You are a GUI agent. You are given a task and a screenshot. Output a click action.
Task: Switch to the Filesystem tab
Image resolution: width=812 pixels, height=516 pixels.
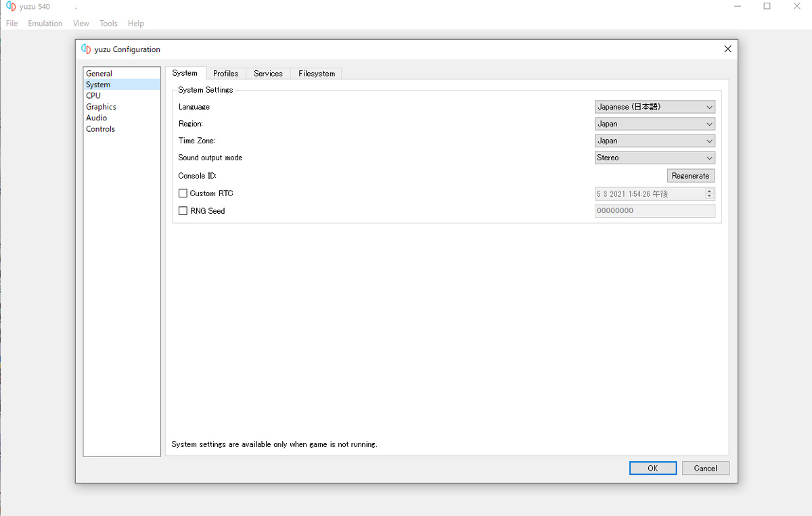click(x=317, y=74)
